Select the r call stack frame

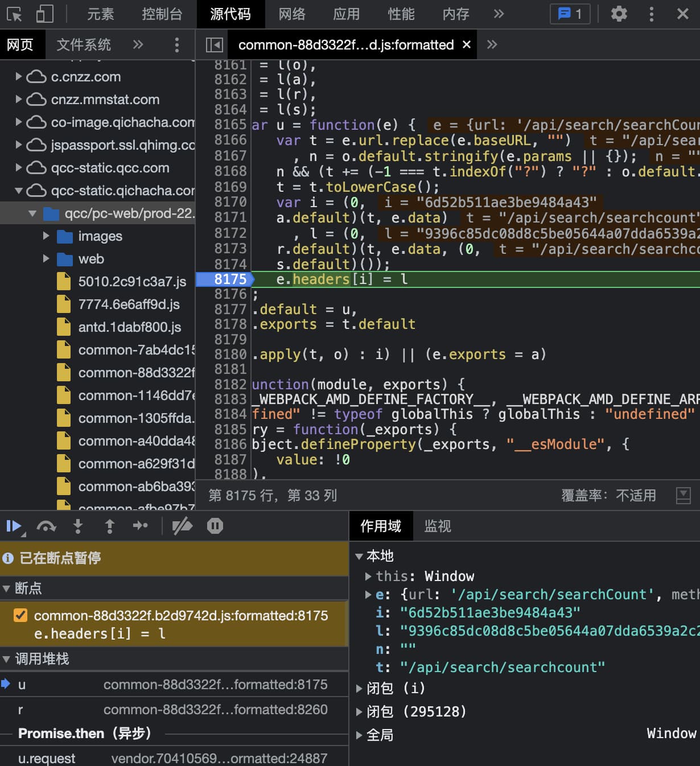[x=20, y=709]
